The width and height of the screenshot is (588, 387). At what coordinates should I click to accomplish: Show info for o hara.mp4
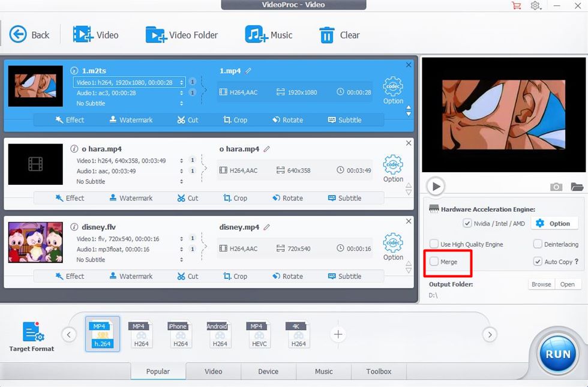(74, 149)
